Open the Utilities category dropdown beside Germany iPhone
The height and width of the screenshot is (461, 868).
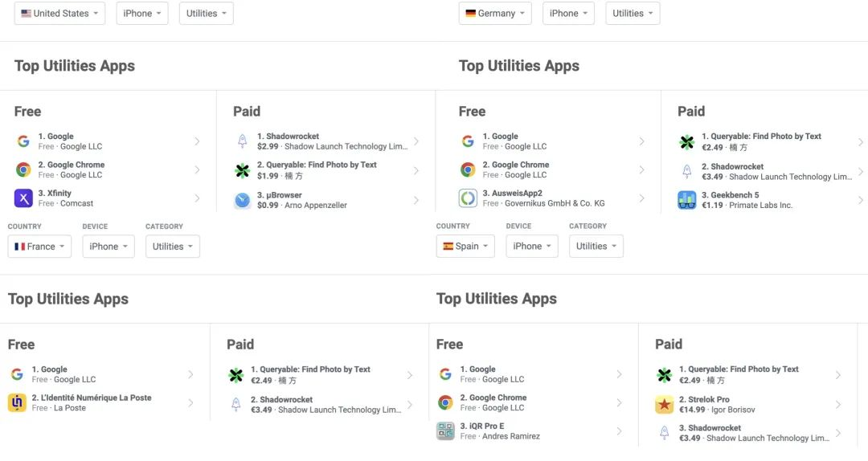pos(633,14)
